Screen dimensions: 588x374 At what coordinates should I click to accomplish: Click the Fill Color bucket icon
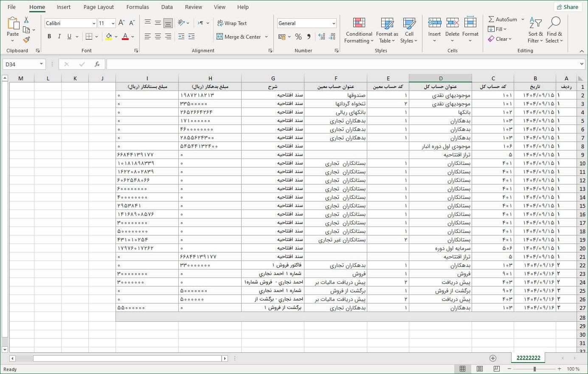(x=109, y=37)
